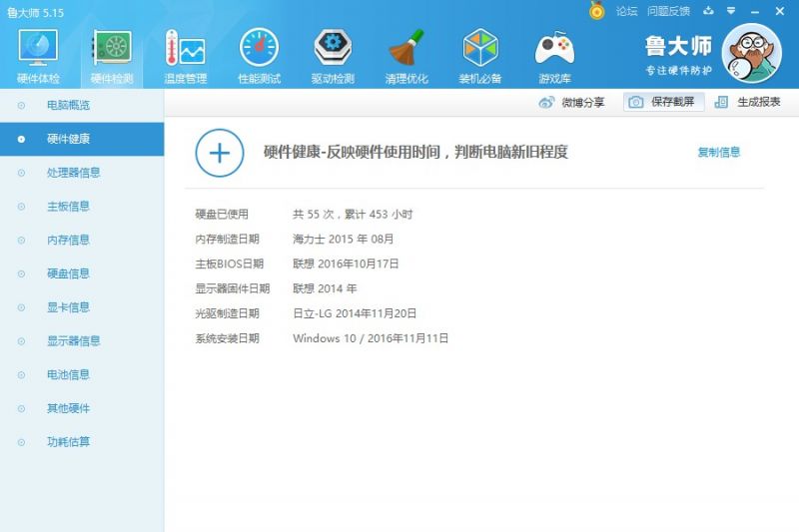
Task: Click the 光驱制造日期 label
Action: (228, 313)
